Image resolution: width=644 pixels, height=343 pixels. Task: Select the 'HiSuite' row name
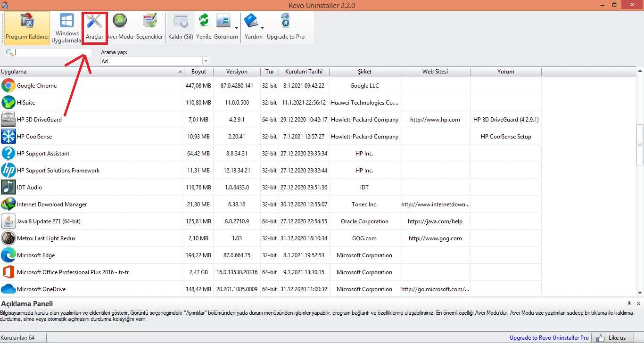[26, 103]
